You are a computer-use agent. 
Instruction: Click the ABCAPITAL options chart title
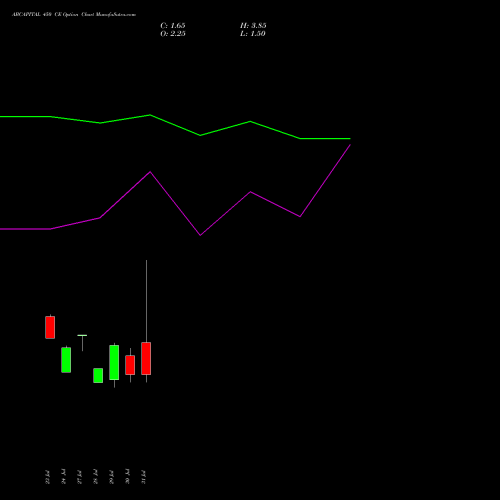[74, 15]
